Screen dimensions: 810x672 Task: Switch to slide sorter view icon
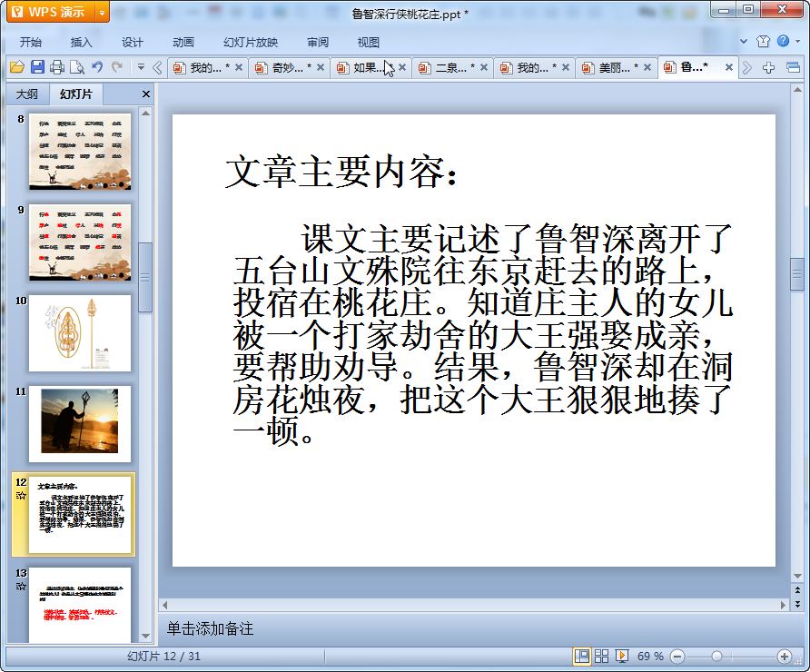(602, 657)
